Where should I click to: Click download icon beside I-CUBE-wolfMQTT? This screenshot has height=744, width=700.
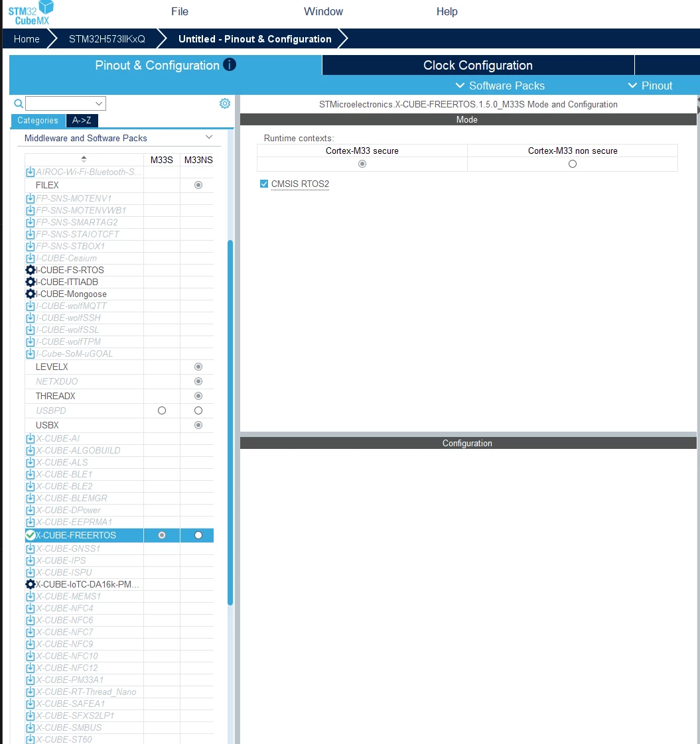31,306
